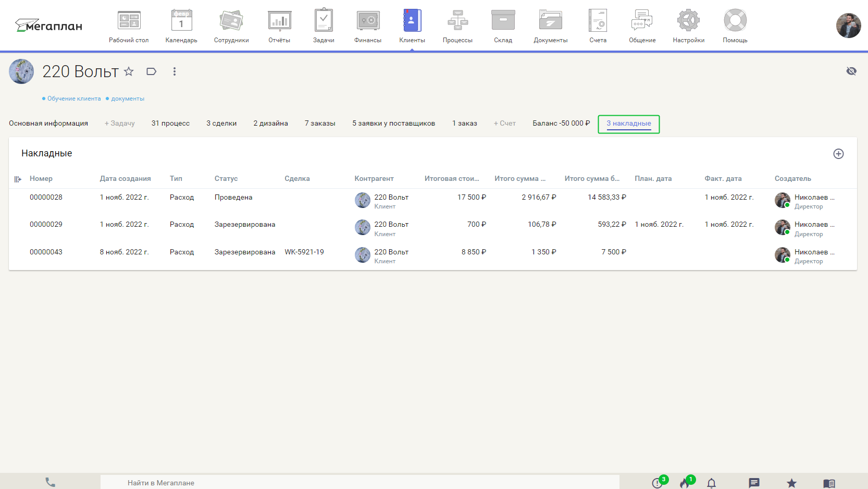Open накладная 00000029
The width and height of the screenshot is (868, 489).
(46, 224)
